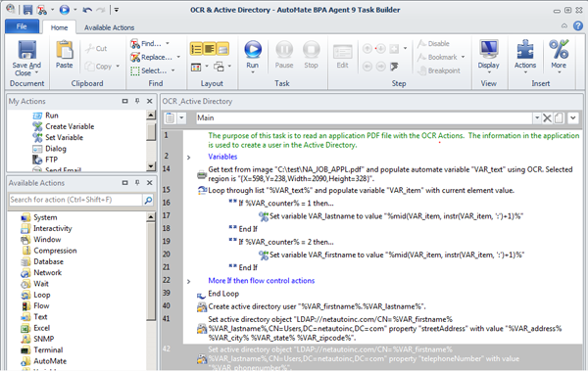Open the customize quick access toolbar dropdown
The image size is (588, 371).
click(117, 10)
